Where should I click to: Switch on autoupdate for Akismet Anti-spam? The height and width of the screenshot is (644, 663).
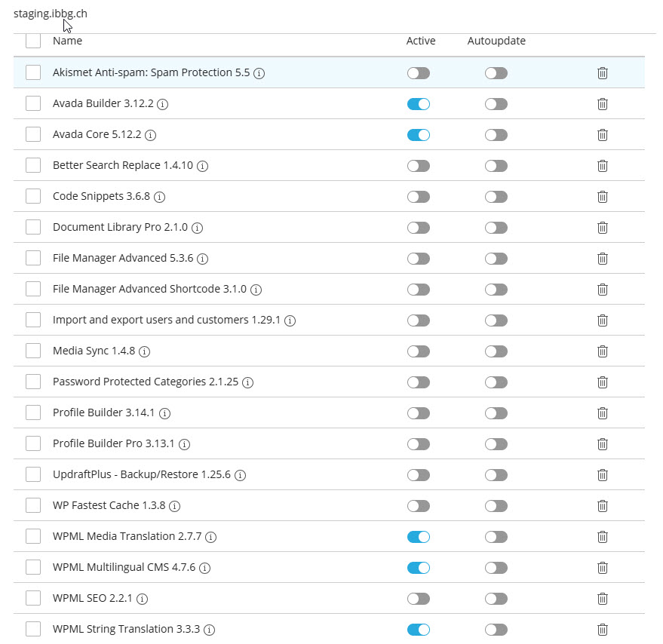496,73
